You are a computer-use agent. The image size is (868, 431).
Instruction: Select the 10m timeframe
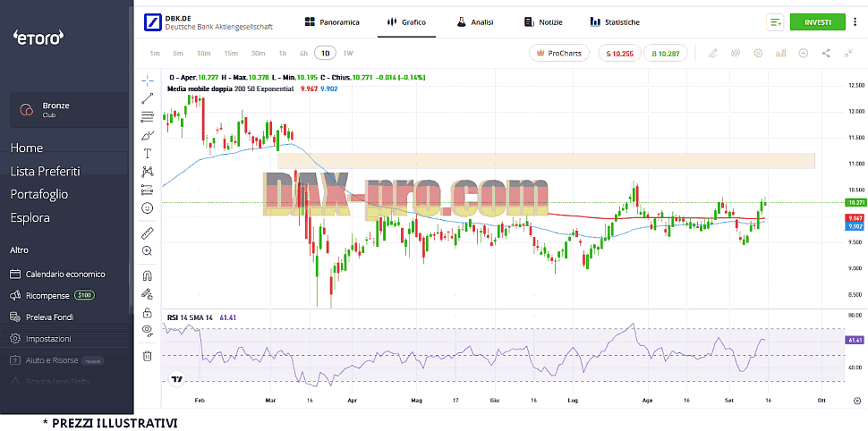tap(204, 53)
